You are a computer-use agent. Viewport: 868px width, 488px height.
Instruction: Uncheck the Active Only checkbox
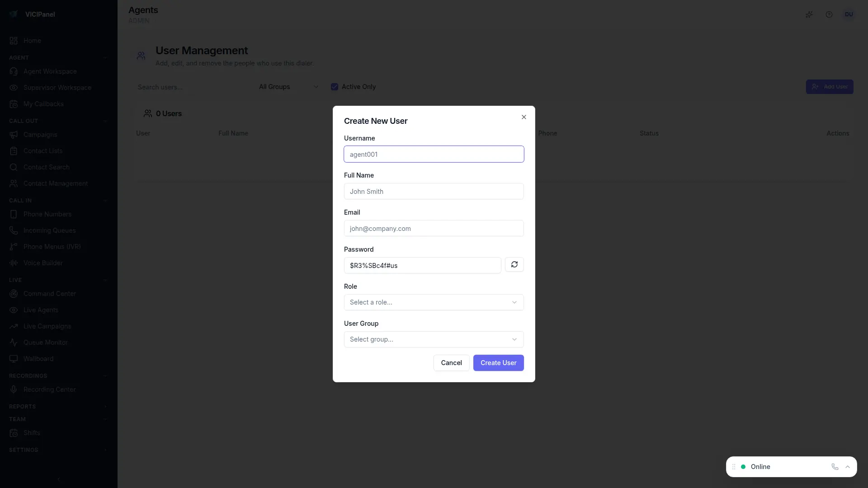pyautogui.click(x=335, y=87)
